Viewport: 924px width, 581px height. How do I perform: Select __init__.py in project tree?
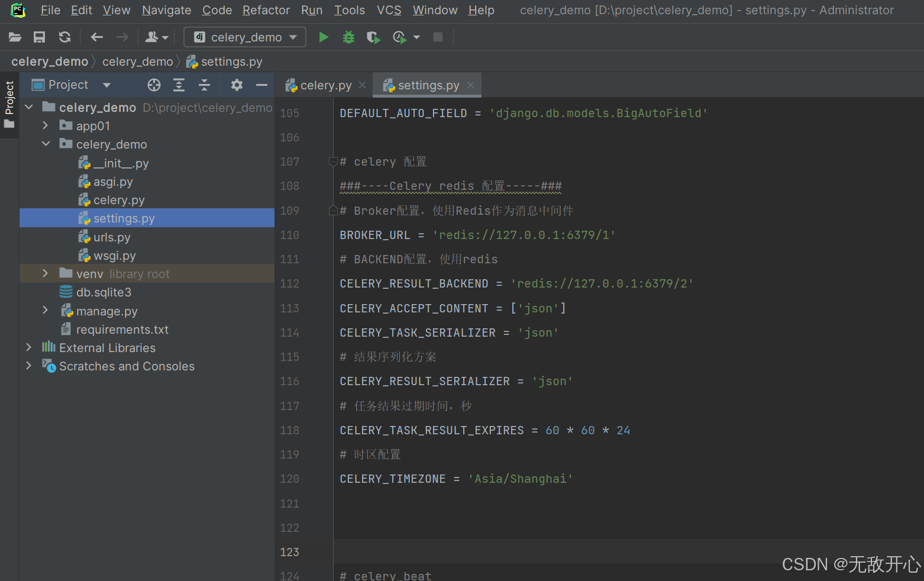click(114, 163)
